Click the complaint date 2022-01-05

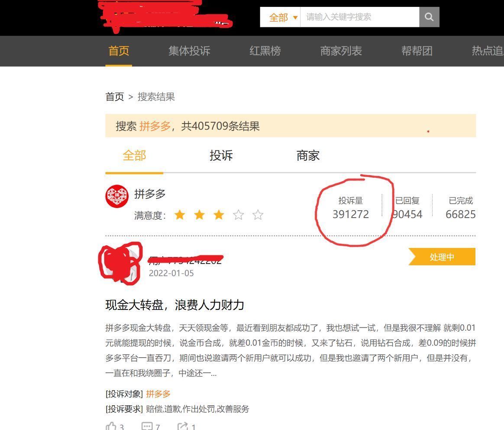pyautogui.click(x=171, y=273)
